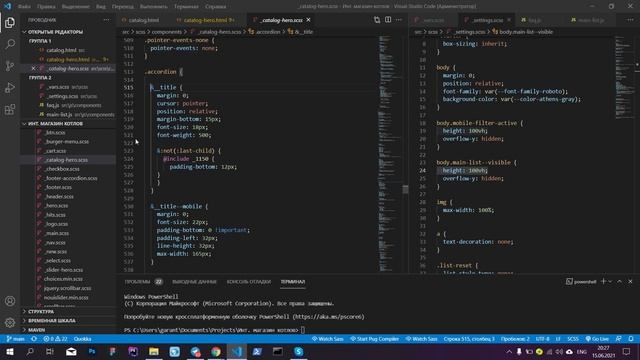This screenshot has width=640, height=360.
Task: Select the ТЕРМИНАЛ panel tab
Action: [x=293, y=282]
